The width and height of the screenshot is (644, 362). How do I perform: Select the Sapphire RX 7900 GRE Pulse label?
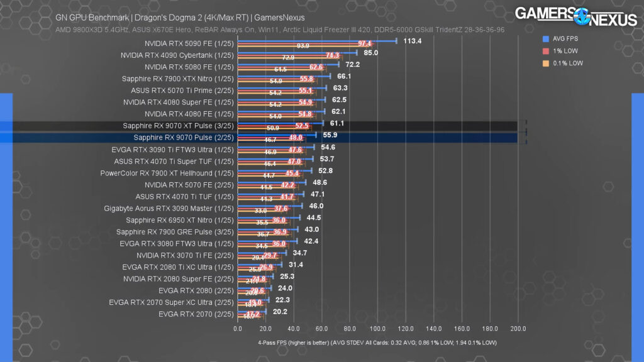pos(175,232)
